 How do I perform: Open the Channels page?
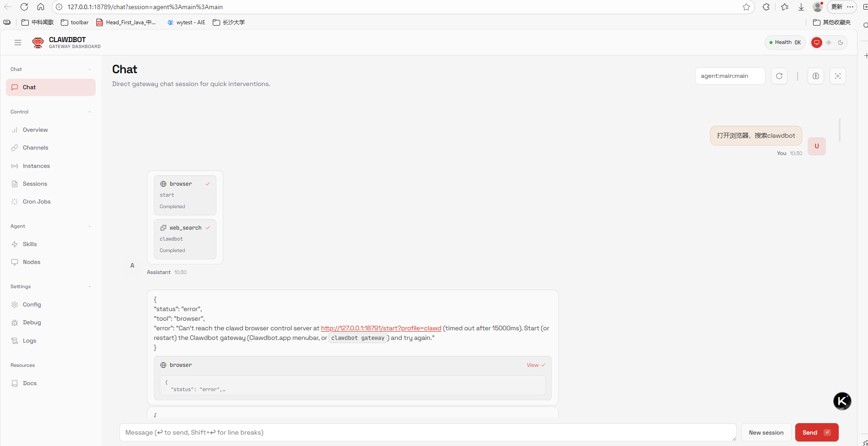point(51,148)
